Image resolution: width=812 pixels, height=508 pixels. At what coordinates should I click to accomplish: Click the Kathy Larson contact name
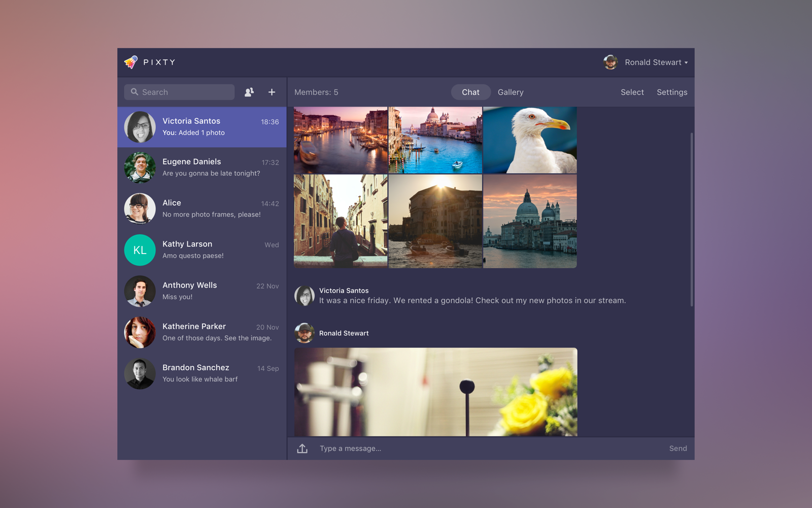coord(187,244)
